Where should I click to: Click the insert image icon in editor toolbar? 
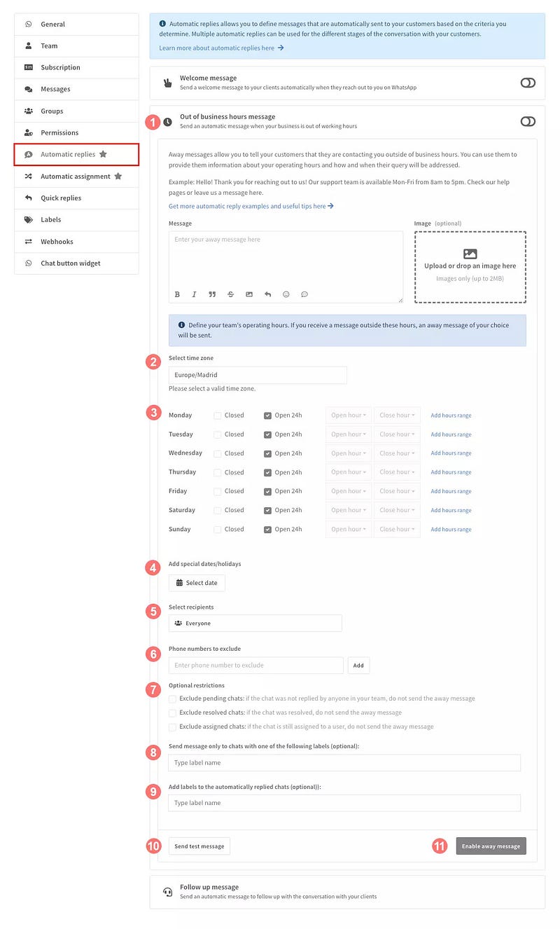click(248, 294)
